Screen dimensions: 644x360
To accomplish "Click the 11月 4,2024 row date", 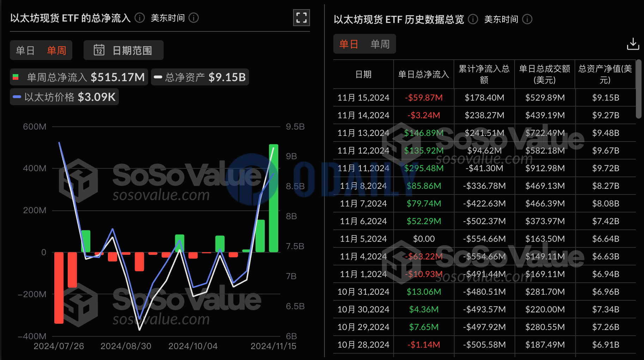I will click(x=364, y=256).
